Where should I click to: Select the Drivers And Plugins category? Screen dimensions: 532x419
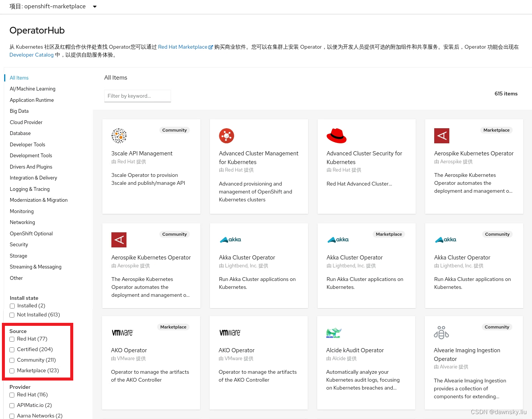[31, 167]
